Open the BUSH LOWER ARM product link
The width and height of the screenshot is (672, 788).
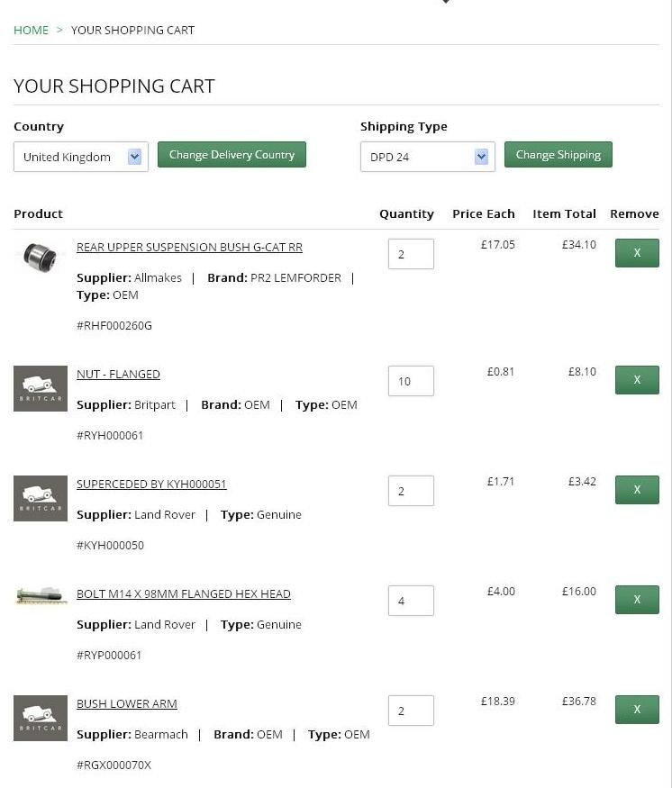pyautogui.click(x=127, y=704)
